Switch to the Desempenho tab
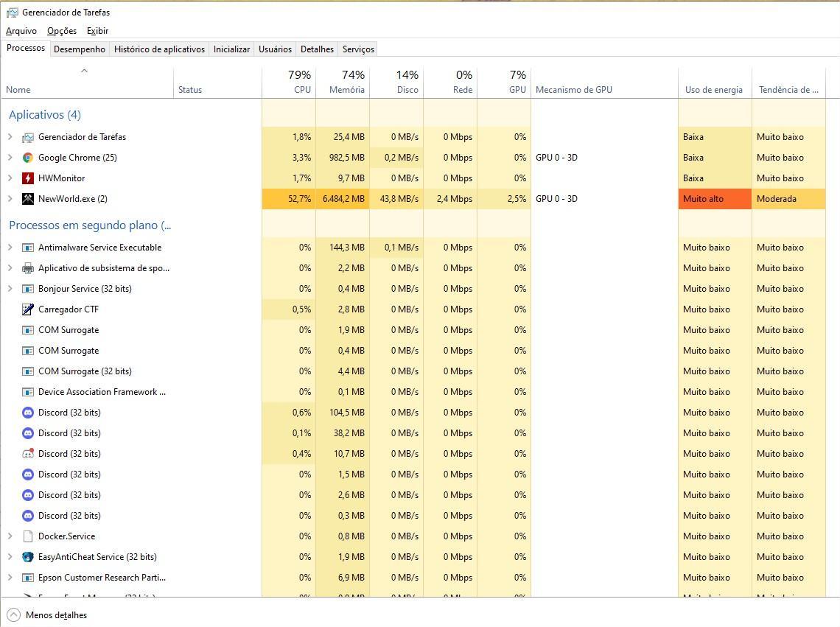The width and height of the screenshot is (840, 627). [80, 49]
